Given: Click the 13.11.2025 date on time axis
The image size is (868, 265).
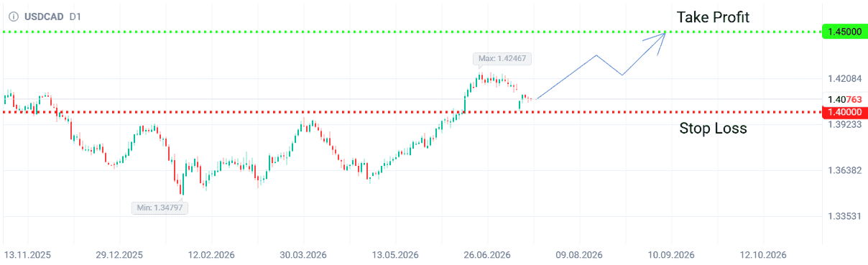Looking at the screenshot, I should (x=27, y=255).
